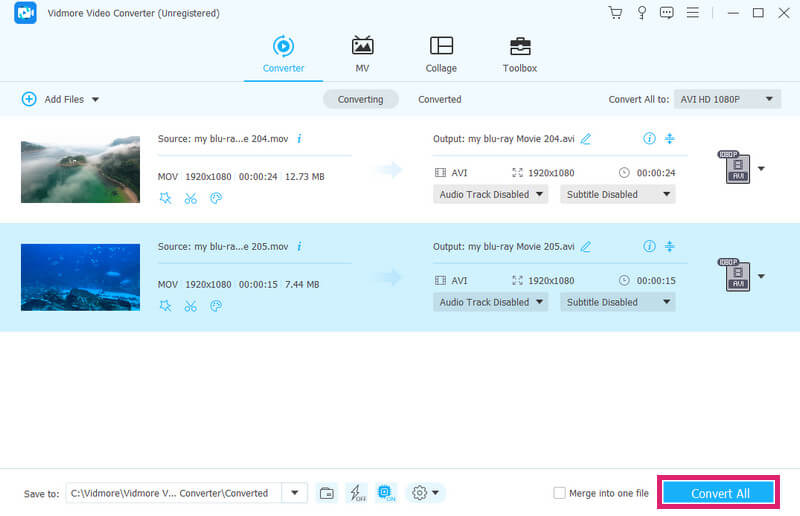Screen dimensions: 800x516
Task: Click the Save to path field
Action: click(x=174, y=493)
